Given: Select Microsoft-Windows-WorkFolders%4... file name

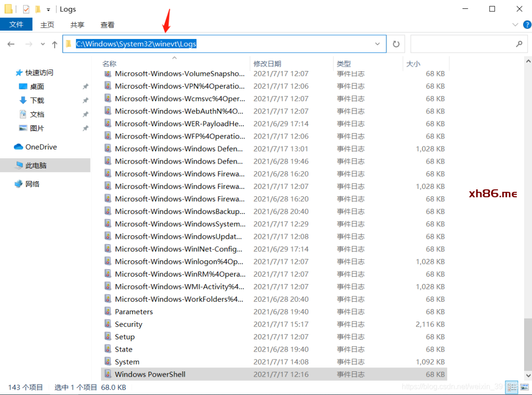Looking at the screenshot, I should point(179,299).
